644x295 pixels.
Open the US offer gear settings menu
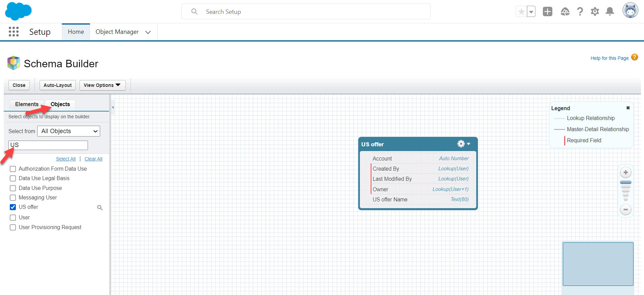point(463,144)
